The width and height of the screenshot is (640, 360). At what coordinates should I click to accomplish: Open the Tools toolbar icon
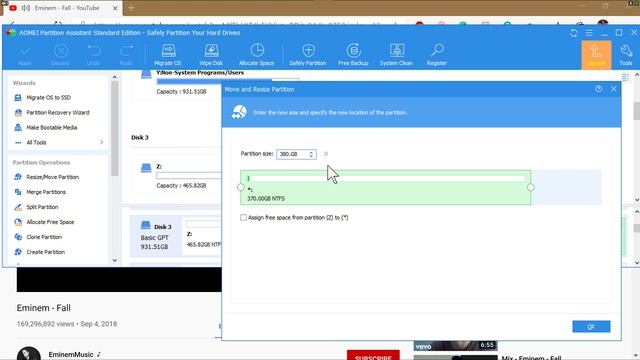pyautogui.click(x=626, y=55)
